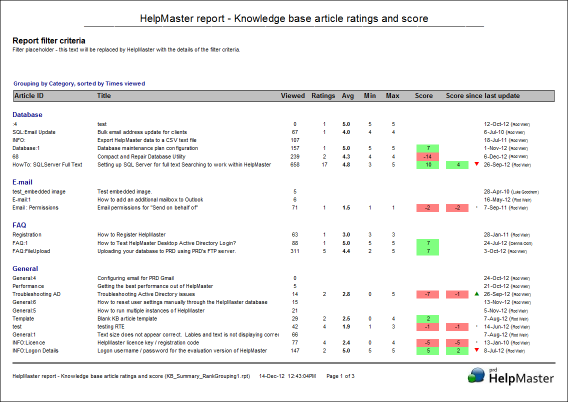The height and width of the screenshot is (402, 568).
Task: Click the Registration article ID
Action: point(27,235)
